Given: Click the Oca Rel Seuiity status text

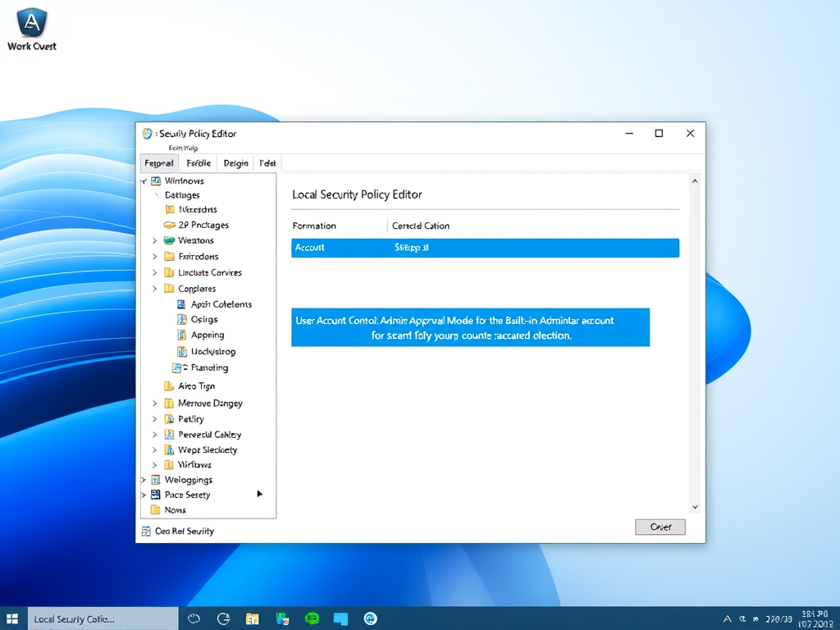Looking at the screenshot, I should tap(185, 531).
